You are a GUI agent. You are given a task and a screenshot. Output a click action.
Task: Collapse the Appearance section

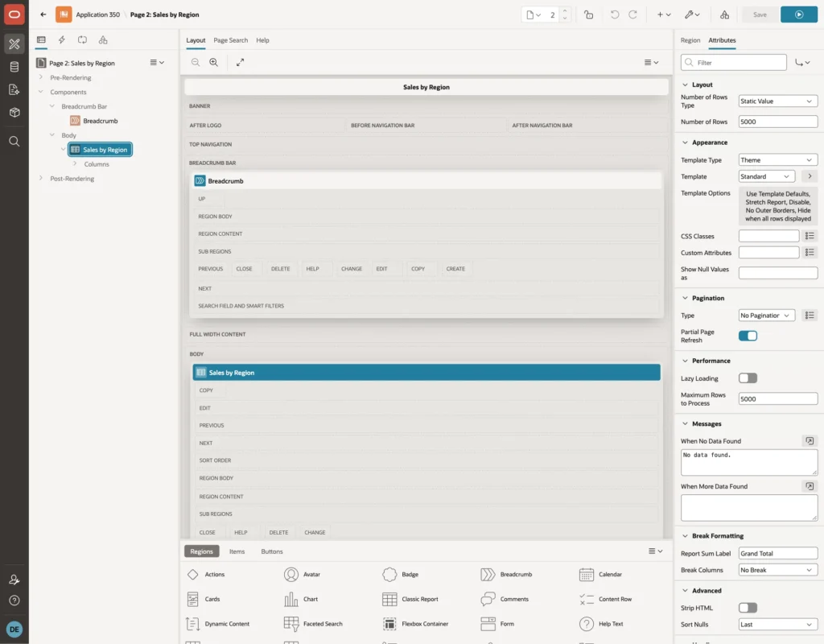click(x=685, y=142)
